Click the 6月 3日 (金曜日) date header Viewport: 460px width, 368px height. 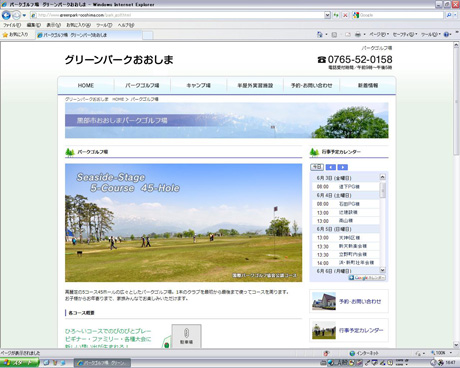(x=334, y=178)
